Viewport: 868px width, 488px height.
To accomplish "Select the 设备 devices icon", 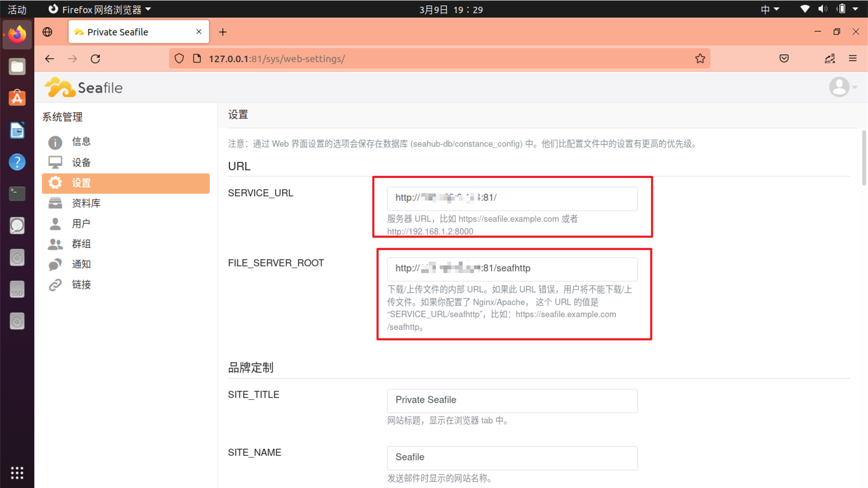I will [55, 162].
